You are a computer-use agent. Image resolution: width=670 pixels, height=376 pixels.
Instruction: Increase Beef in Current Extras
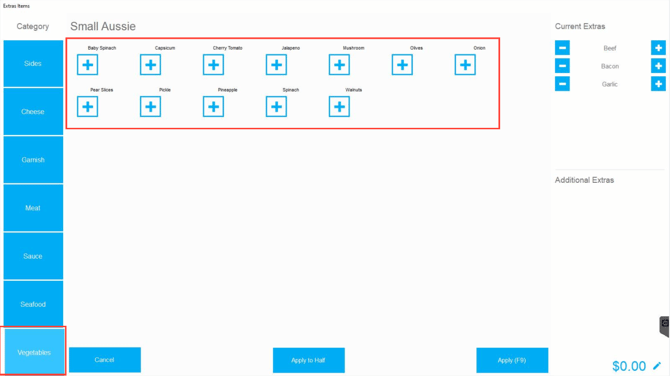[x=658, y=48]
